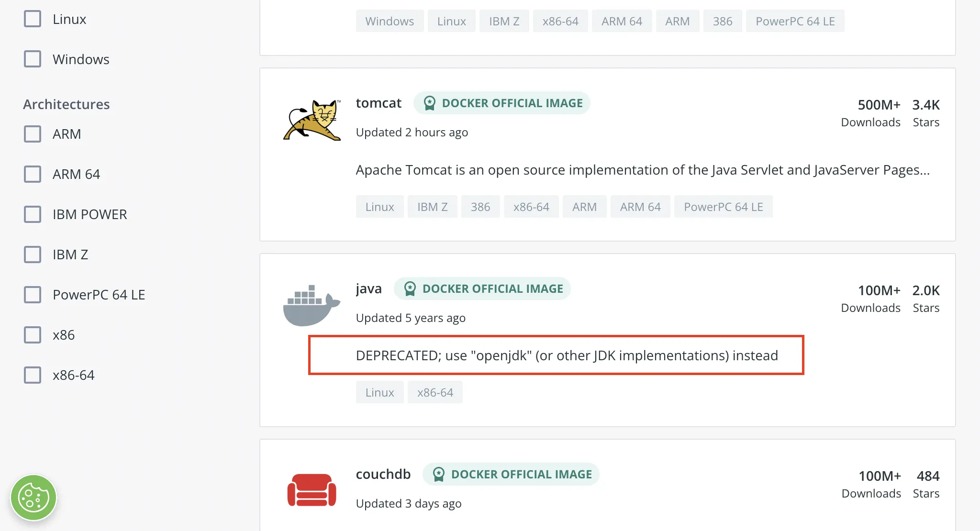Open the couchdb repository link
Screen dimensions: 980x531
(383, 475)
